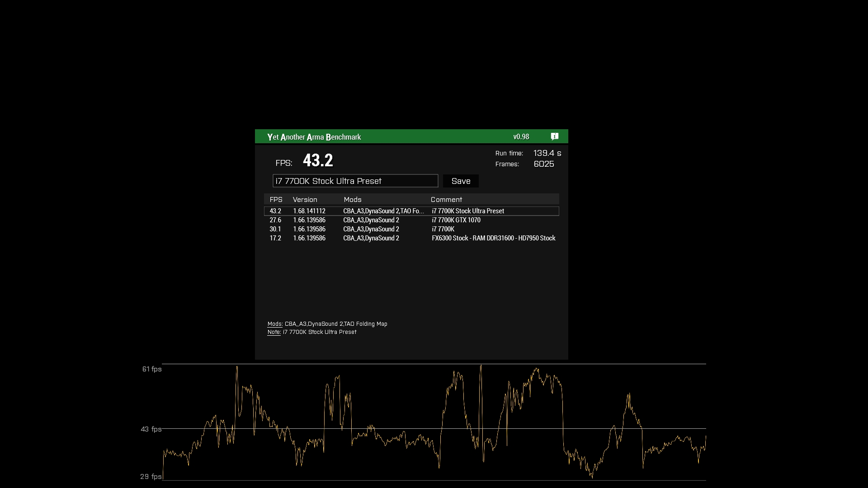Select the i7 7700K GTX 1070 row
868x488 pixels.
click(x=456, y=220)
